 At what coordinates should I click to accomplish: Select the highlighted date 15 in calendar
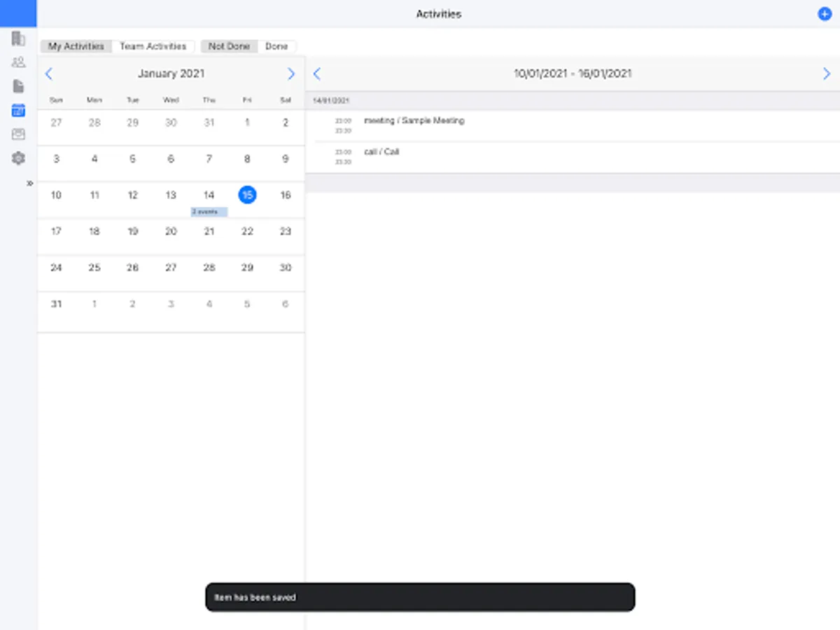tap(247, 195)
